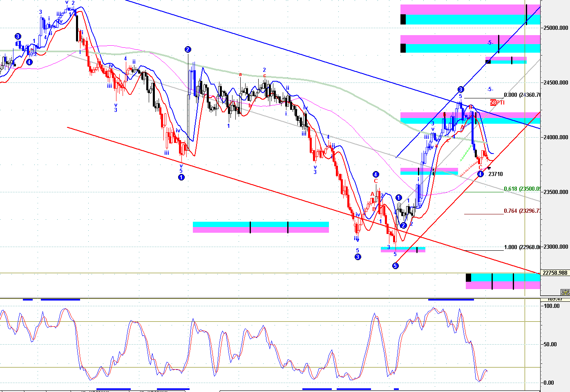Click the divider between price and oscillator panes
The width and height of the screenshot is (570, 392).
coord(270,298)
